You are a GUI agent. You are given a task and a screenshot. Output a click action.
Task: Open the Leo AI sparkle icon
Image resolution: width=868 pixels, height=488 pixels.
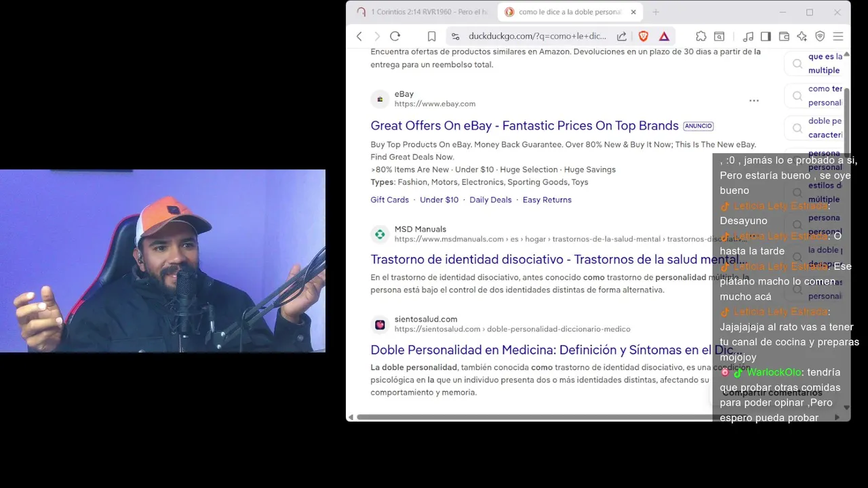tap(802, 36)
